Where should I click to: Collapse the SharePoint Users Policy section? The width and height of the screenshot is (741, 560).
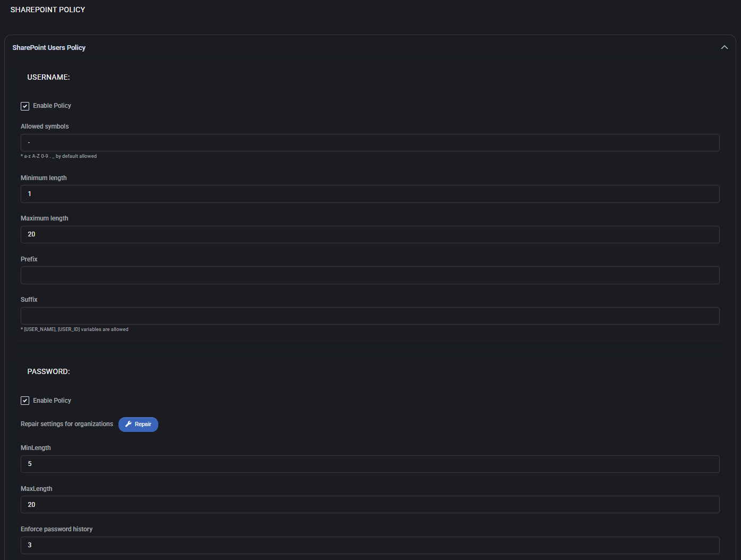tap(724, 47)
